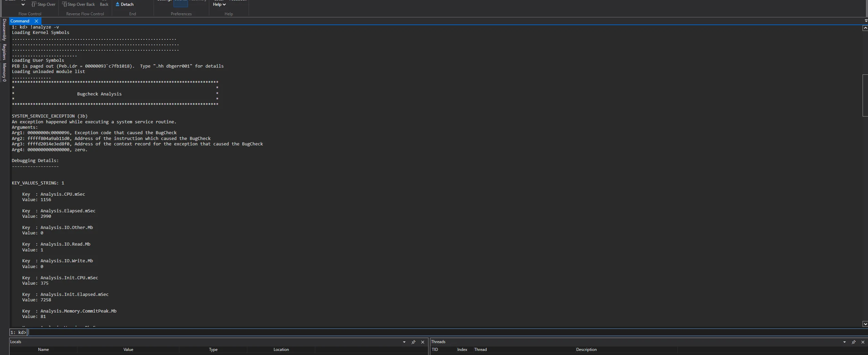
Task: Open the Help dropdown menu
Action: pyautogui.click(x=219, y=4)
